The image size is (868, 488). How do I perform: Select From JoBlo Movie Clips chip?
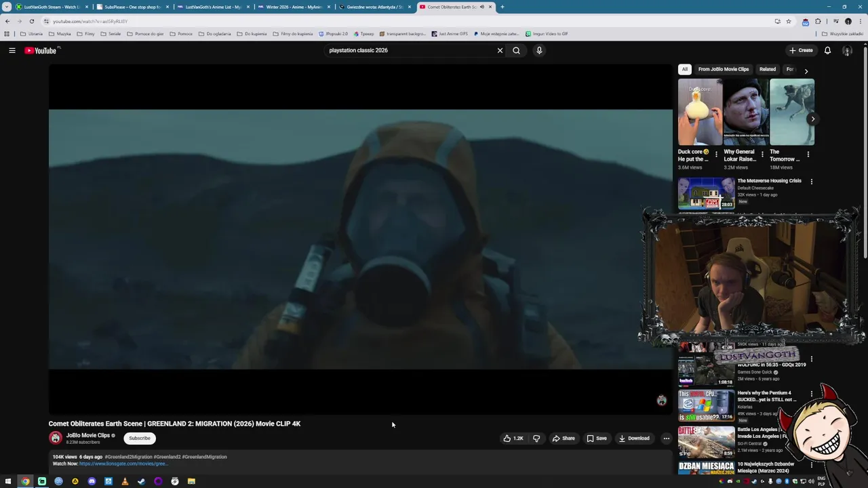tap(724, 69)
